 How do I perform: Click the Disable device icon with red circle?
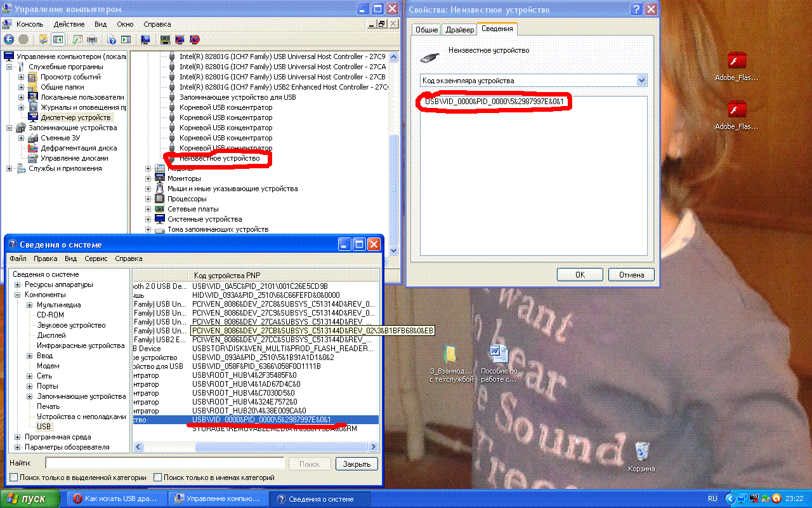195,39
